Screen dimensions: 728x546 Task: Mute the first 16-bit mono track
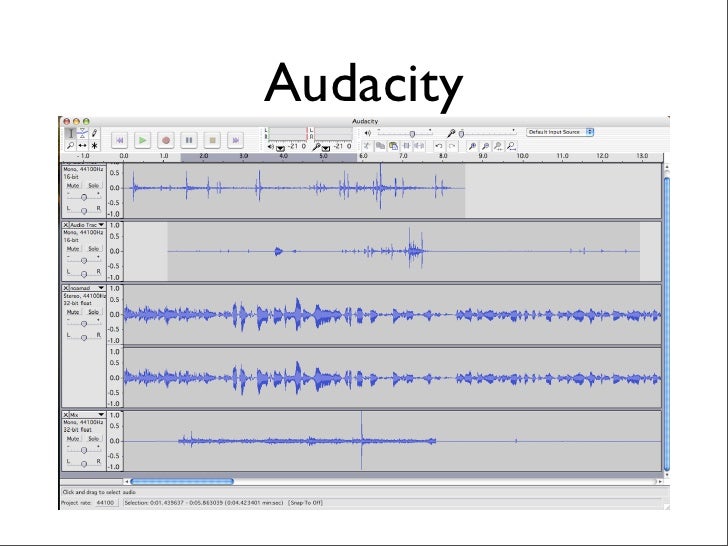pos(73,185)
